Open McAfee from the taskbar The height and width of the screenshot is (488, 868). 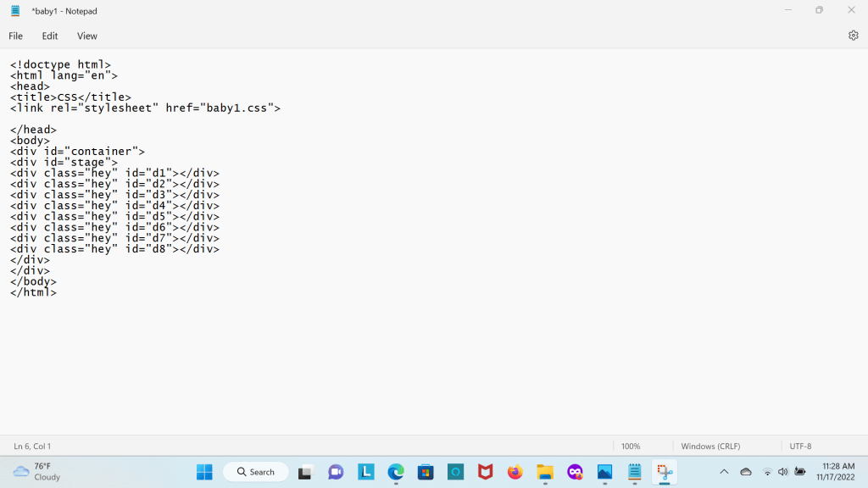[485, 472]
